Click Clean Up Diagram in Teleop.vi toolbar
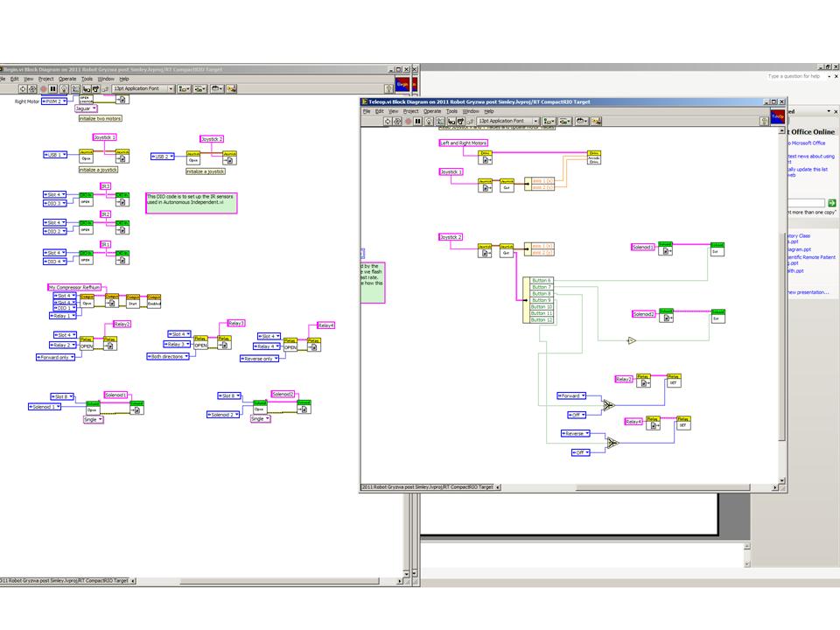Image resolution: width=840 pixels, height=630 pixels. [x=597, y=122]
